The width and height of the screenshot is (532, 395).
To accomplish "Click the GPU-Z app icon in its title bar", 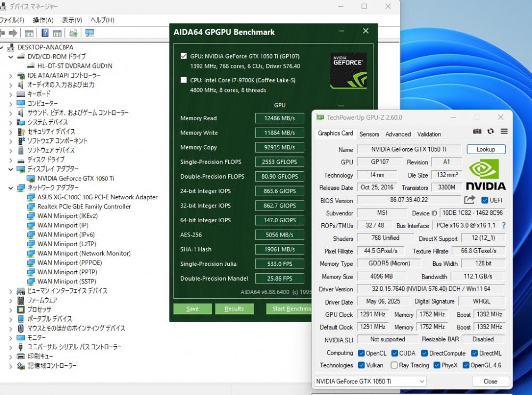I will 320,117.
